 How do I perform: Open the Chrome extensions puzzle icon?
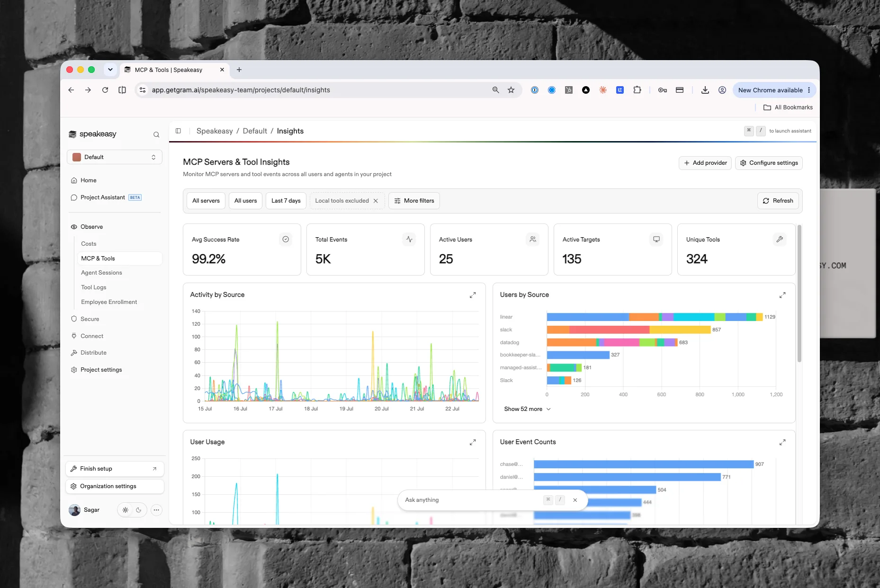(x=637, y=90)
